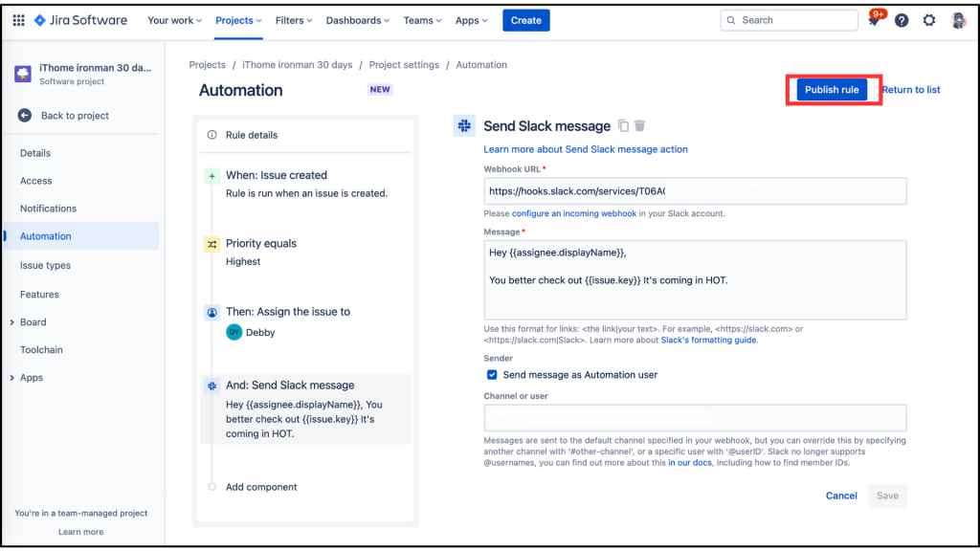The height and width of the screenshot is (551, 980).
Task: Click Back to project label
Action: pos(75,116)
